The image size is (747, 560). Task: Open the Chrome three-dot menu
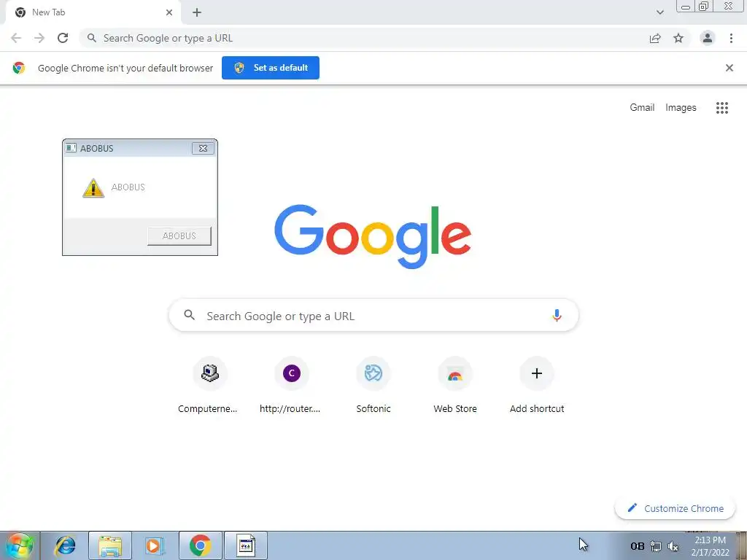coord(731,38)
